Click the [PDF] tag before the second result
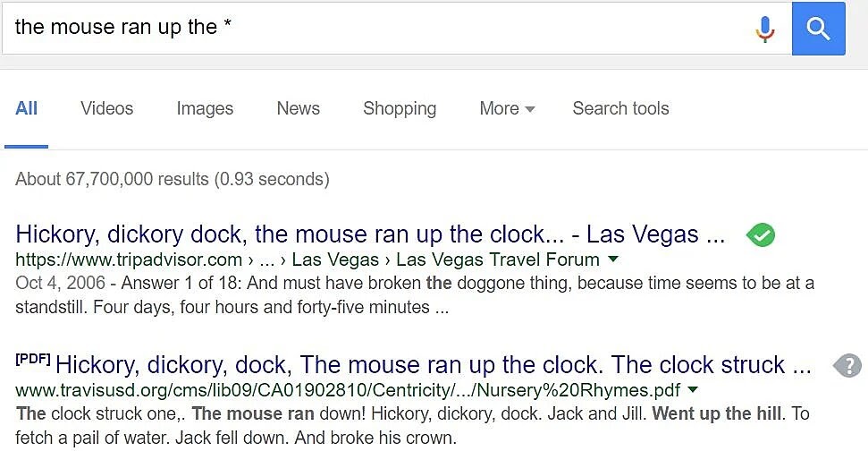Viewport: 868px width, 451px height. 33,360
